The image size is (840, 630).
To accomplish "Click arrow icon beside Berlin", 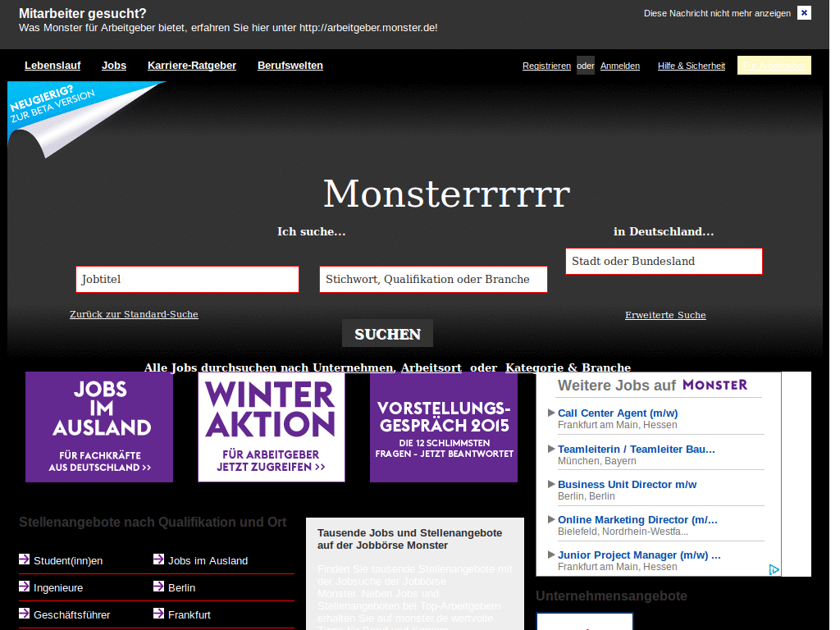I will click(158, 586).
